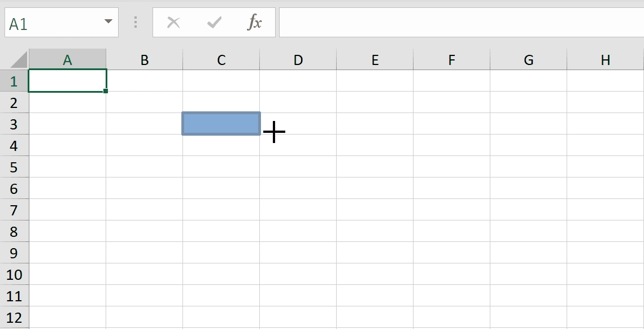Select row 1 header
The width and height of the screenshot is (644, 329).
pos(14,81)
